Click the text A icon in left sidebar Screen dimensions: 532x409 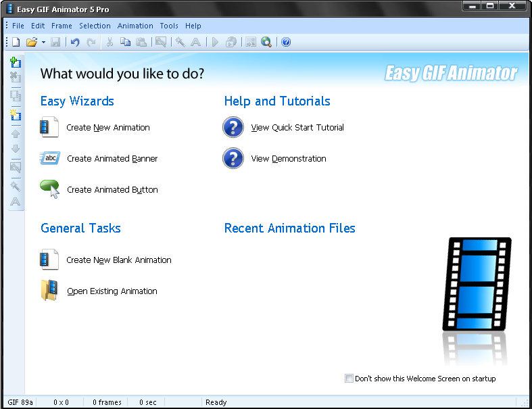(x=16, y=202)
